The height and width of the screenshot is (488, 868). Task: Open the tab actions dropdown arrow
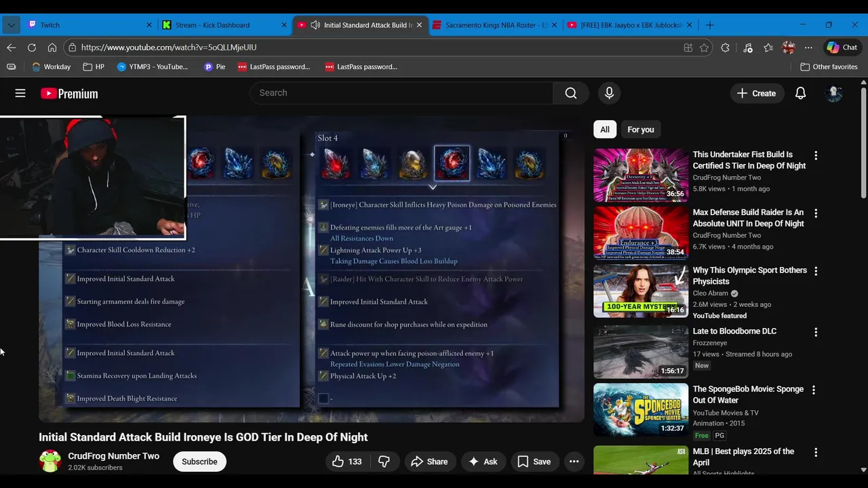(x=11, y=25)
